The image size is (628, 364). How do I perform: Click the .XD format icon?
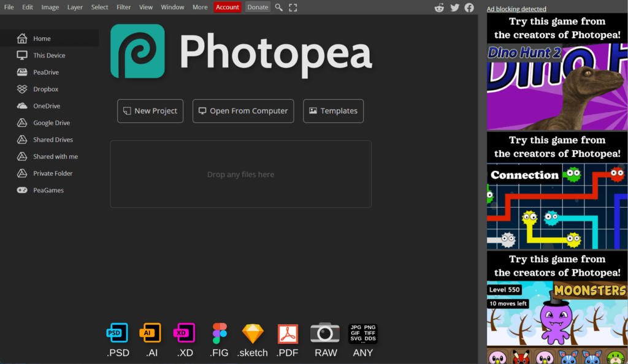[x=184, y=333]
